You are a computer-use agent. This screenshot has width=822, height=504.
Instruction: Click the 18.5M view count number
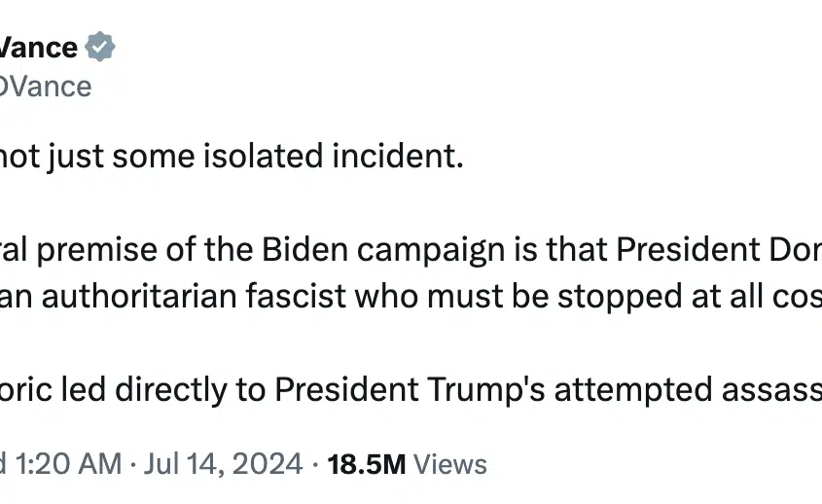point(367,464)
